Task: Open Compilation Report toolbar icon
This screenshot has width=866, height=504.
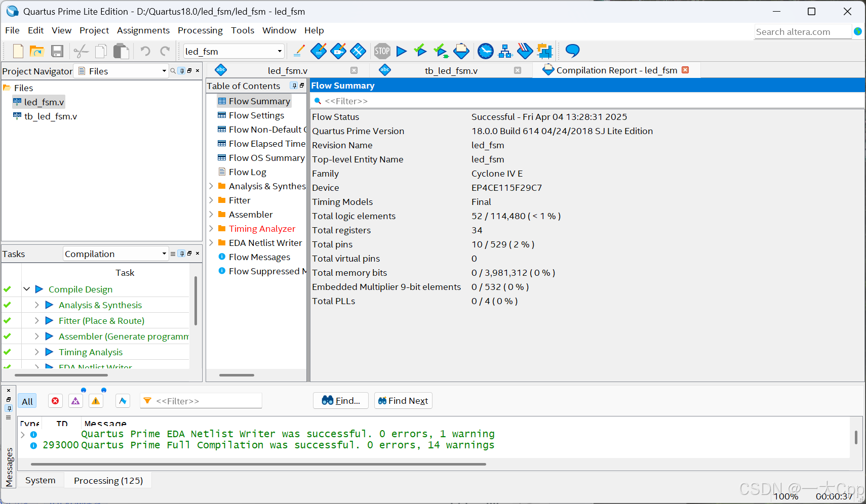Action: point(461,51)
